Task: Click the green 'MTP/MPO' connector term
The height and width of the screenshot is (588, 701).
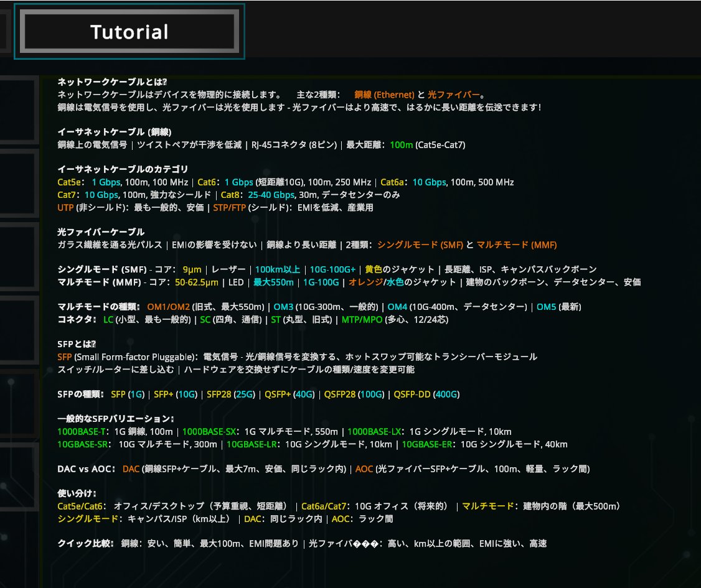Action: click(x=362, y=319)
